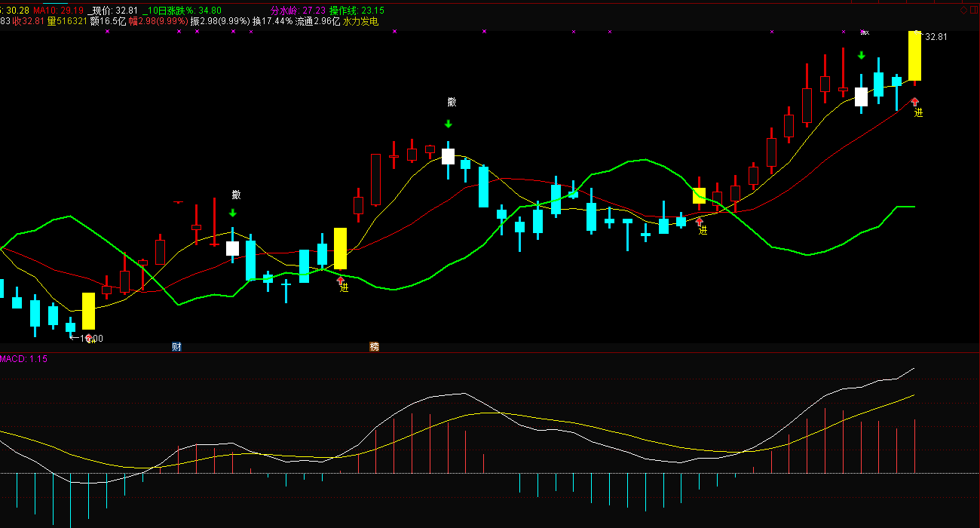
Task: Click the 换17.44% turnover rate
Action: (x=272, y=22)
